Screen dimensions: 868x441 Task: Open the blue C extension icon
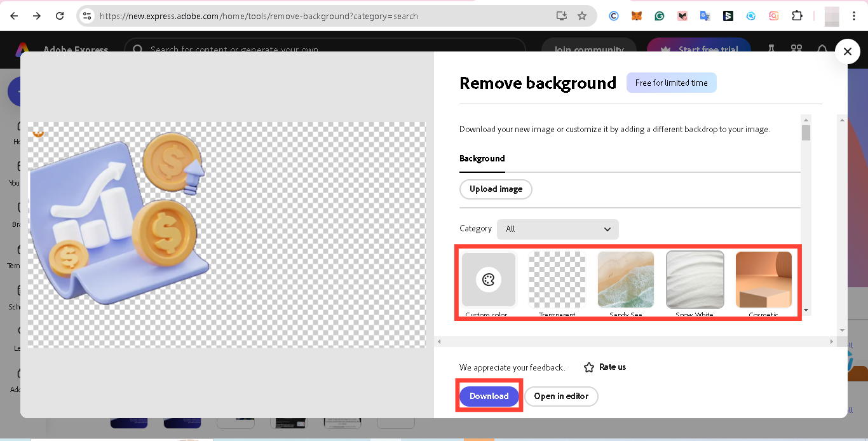pyautogui.click(x=614, y=16)
